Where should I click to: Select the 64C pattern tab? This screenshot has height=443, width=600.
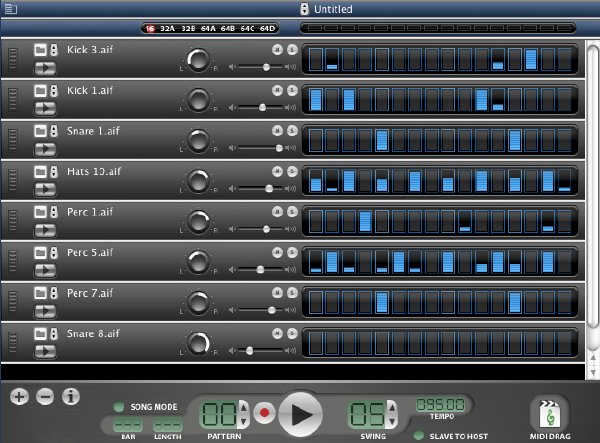tap(247, 28)
